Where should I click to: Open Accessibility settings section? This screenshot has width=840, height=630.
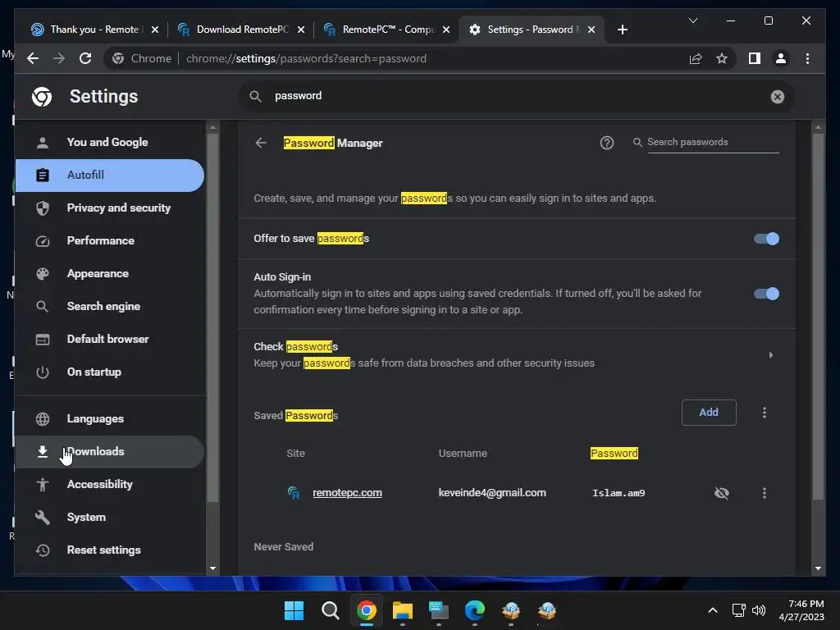tap(110, 484)
